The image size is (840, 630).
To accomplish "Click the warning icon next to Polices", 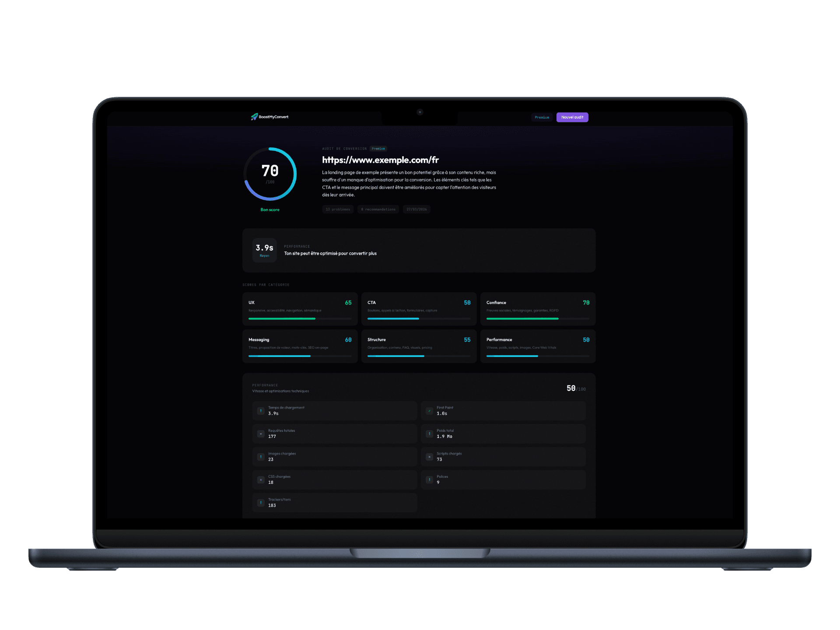I will 429,479.
